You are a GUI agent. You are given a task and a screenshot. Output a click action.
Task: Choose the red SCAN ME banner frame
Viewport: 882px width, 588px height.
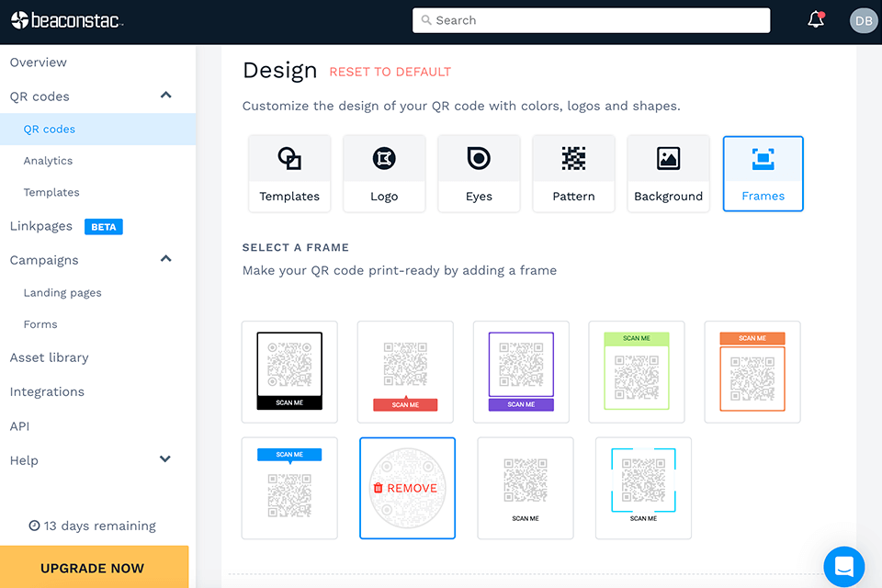(405, 372)
